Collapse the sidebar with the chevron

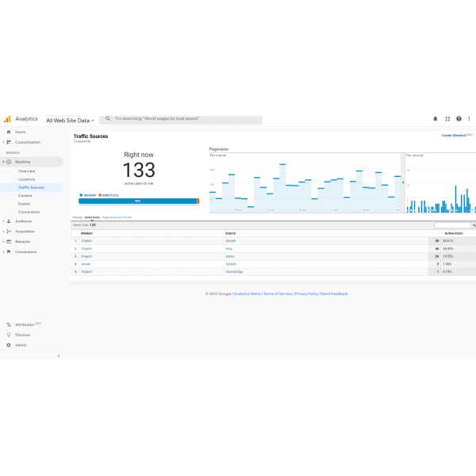(59, 355)
